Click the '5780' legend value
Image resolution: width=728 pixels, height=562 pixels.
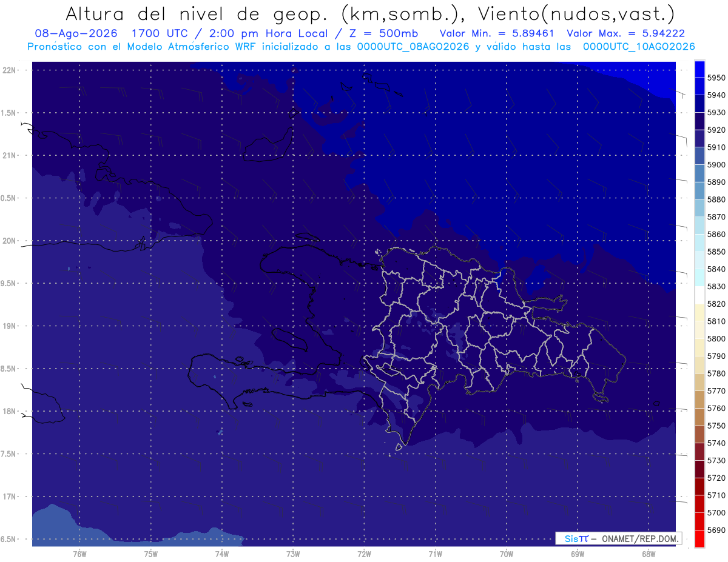click(x=716, y=373)
